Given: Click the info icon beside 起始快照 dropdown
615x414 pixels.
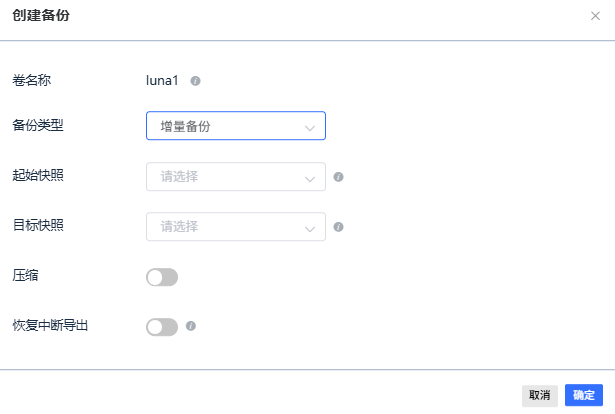Looking at the screenshot, I should tap(338, 177).
